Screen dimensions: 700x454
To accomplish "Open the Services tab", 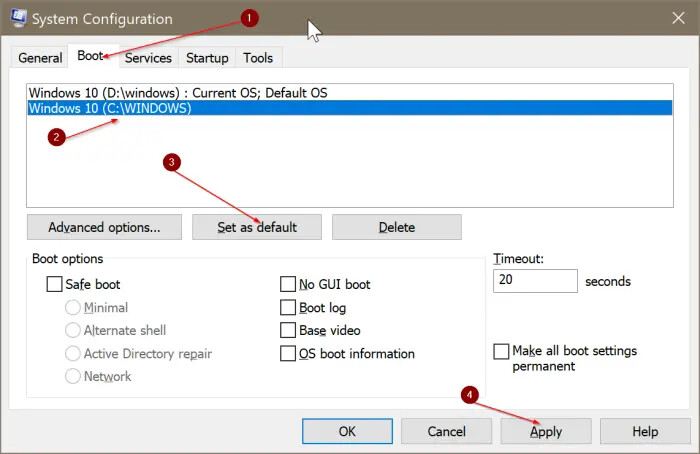I will coord(148,58).
